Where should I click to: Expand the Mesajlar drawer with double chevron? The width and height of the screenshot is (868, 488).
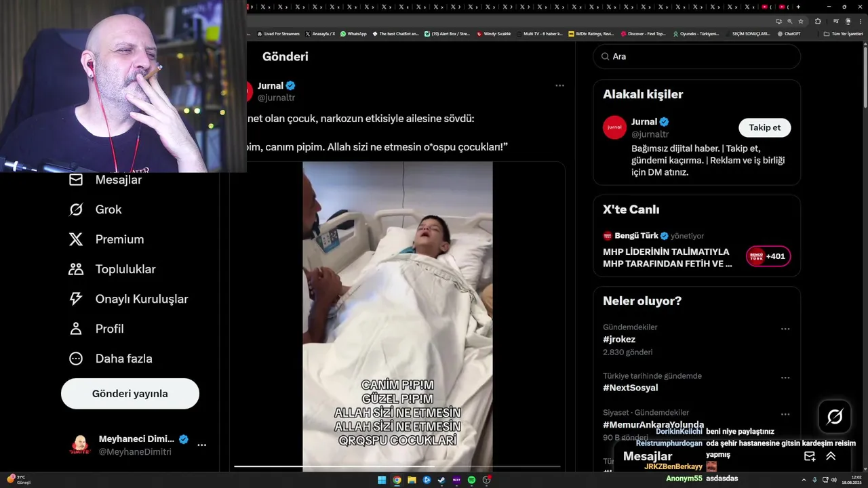(831, 456)
